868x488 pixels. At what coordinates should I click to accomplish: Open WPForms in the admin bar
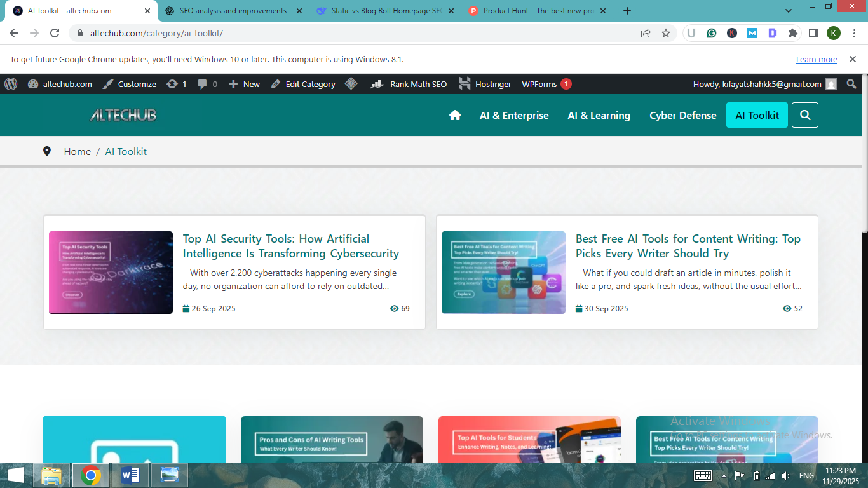546,84
